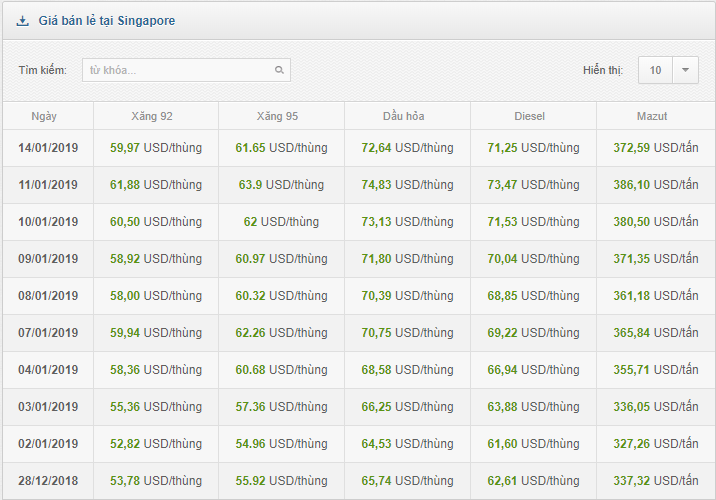The width and height of the screenshot is (716, 500).
Task: Click the download icon beside the title
Action: click(x=22, y=21)
